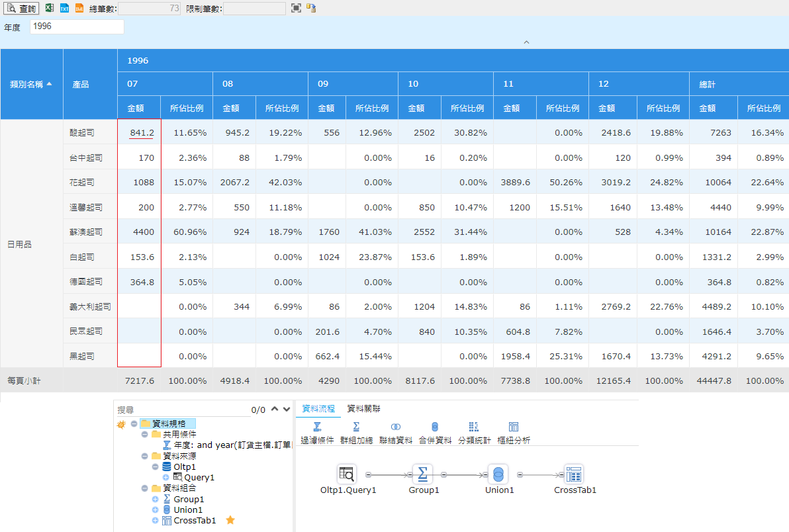This screenshot has width=789, height=532.
Task: Collapse the 資料規格 tree node
Action: click(x=134, y=424)
